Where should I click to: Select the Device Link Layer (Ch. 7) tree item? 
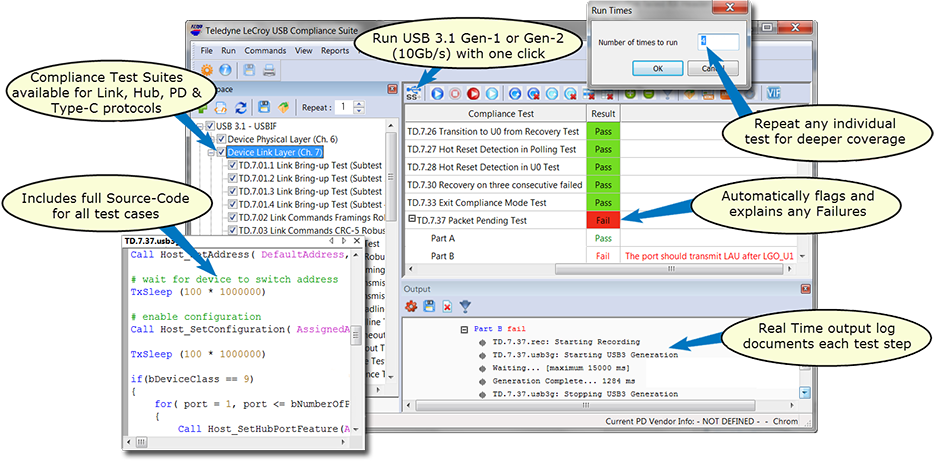[x=275, y=152]
